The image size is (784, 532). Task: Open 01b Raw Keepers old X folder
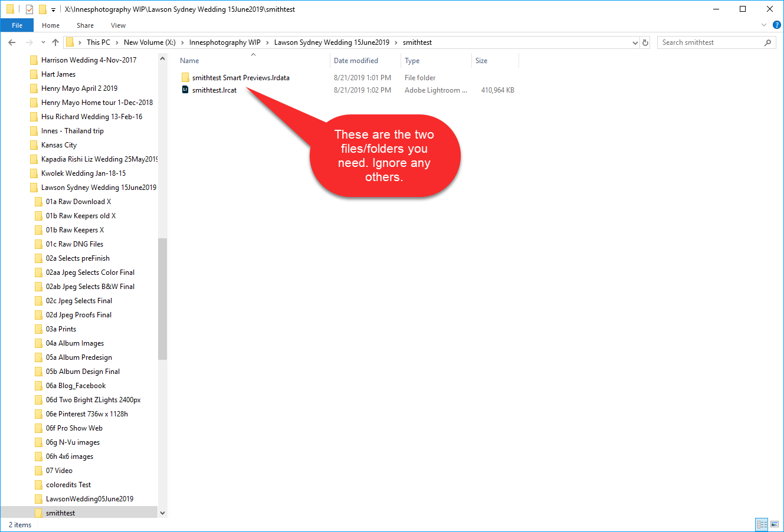pyautogui.click(x=81, y=216)
